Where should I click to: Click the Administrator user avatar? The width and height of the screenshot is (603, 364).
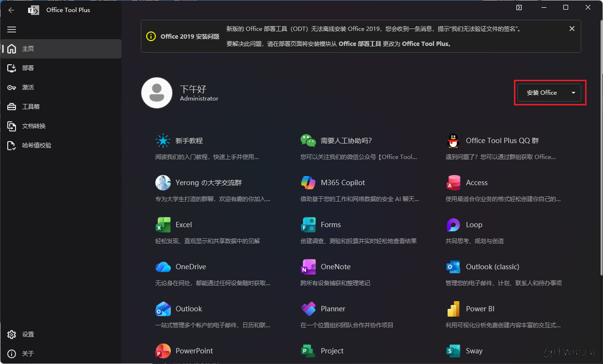[x=157, y=93]
